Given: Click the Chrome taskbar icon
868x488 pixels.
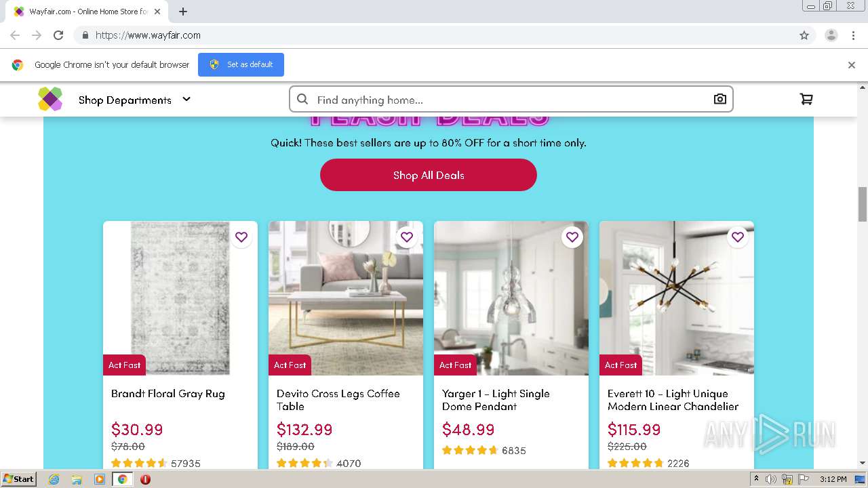Looking at the screenshot, I should click(123, 479).
